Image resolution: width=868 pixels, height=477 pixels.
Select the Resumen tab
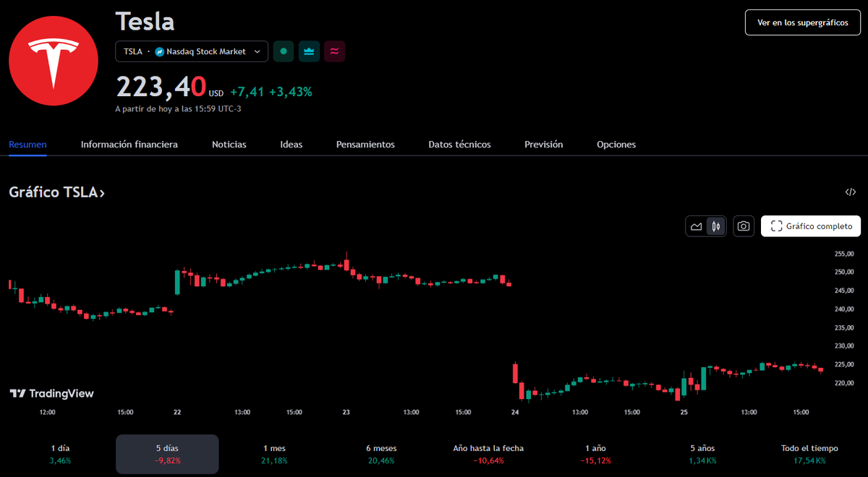[27, 145]
